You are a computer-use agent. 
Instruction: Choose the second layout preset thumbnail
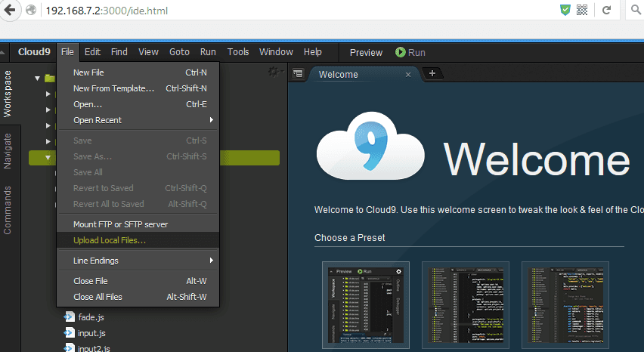tap(466, 305)
